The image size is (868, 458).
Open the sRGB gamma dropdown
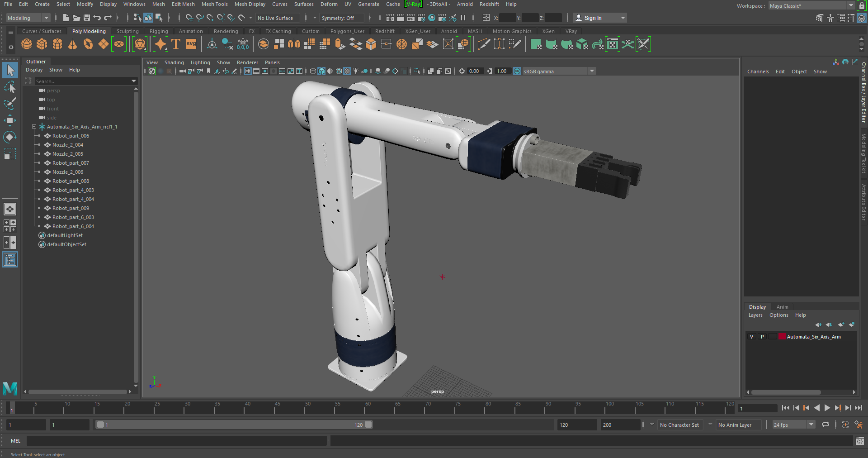pyautogui.click(x=592, y=71)
